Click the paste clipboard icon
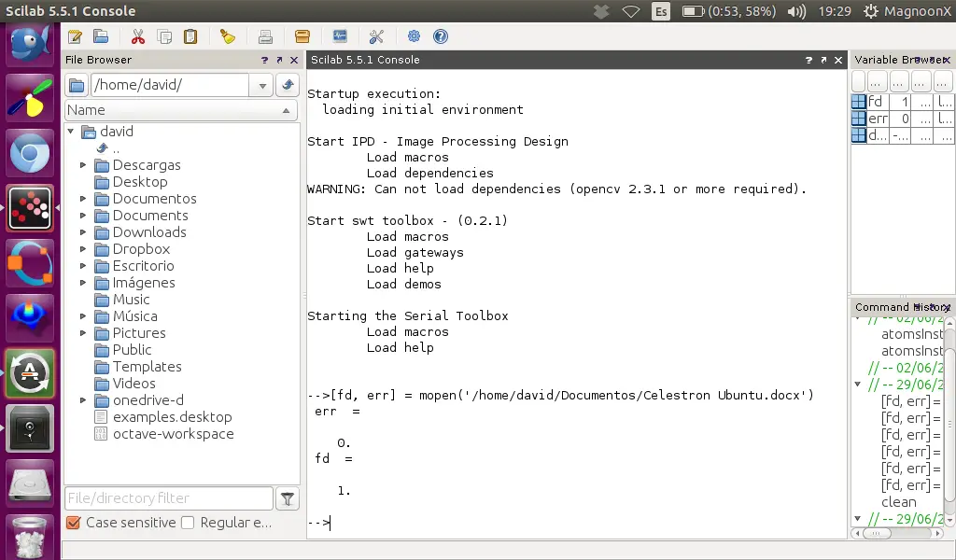The height and width of the screenshot is (560, 956). click(x=190, y=36)
